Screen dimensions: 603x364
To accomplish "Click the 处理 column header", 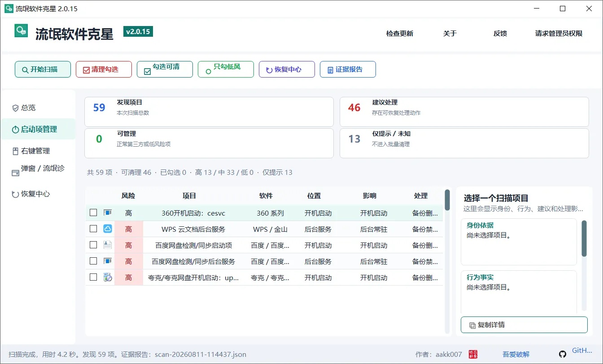I will pyautogui.click(x=421, y=196).
